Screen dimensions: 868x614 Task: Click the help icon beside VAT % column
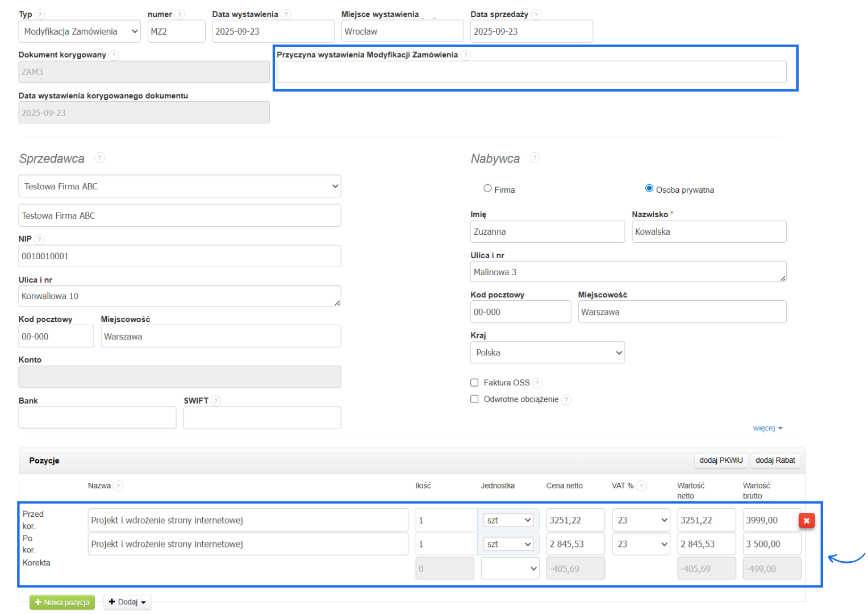pyautogui.click(x=641, y=486)
